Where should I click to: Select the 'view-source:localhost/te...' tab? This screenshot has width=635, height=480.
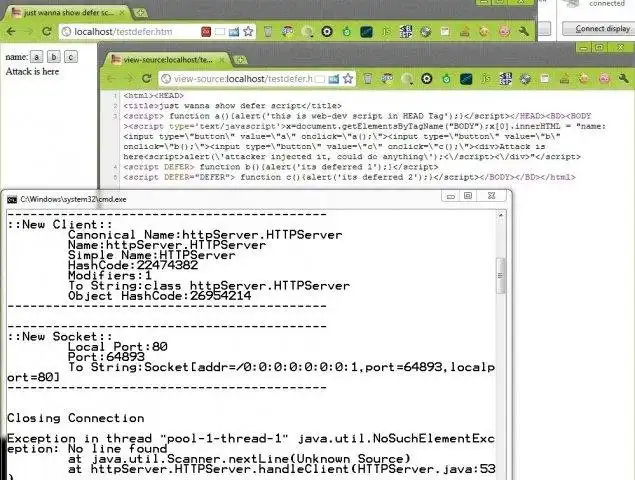coord(167,60)
